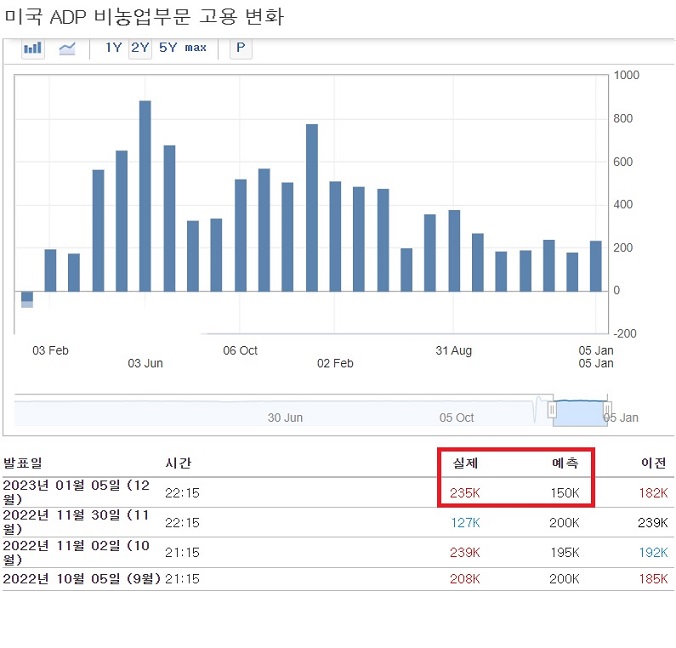
Task: Select the 2022년 11월 30일 release row
Action: click(x=338, y=523)
